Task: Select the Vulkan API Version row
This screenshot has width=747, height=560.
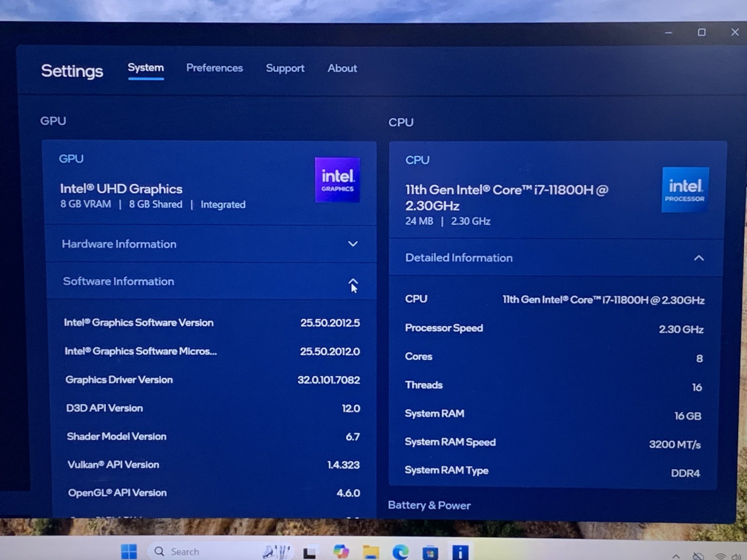Action: (x=213, y=465)
